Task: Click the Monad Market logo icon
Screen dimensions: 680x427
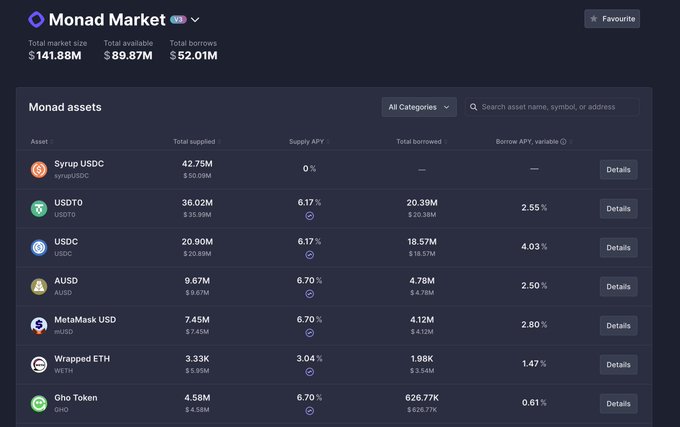Action: tap(36, 20)
